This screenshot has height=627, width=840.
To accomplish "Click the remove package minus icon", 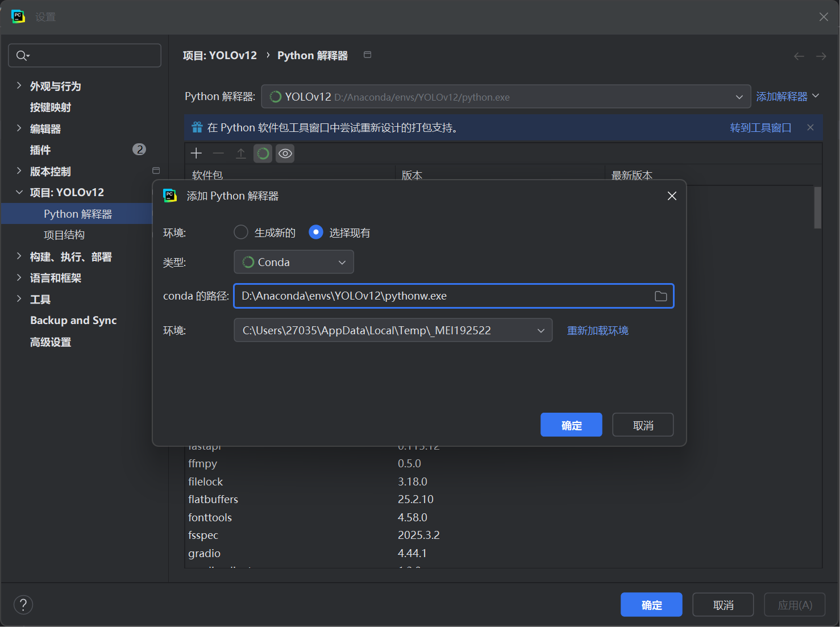I will 218,153.
